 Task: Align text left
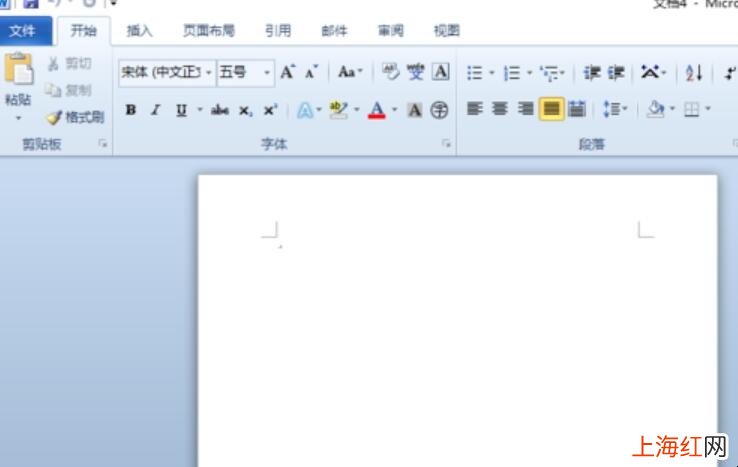pyautogui.click(x=474, y=109)
